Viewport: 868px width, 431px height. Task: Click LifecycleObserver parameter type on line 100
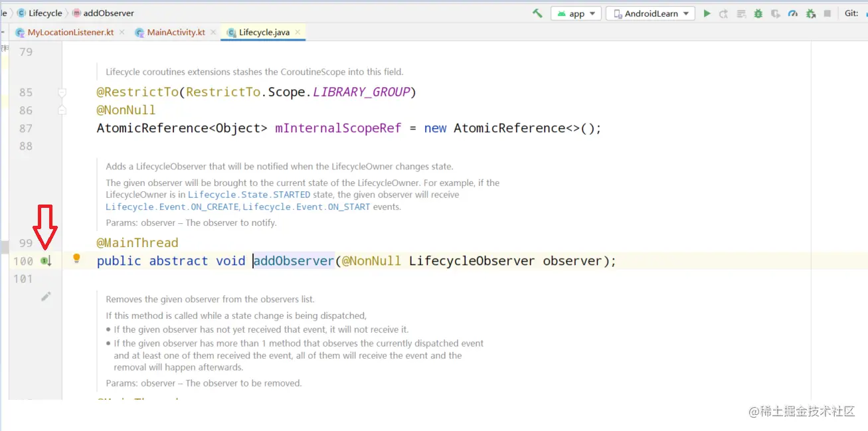coord(472,261)
